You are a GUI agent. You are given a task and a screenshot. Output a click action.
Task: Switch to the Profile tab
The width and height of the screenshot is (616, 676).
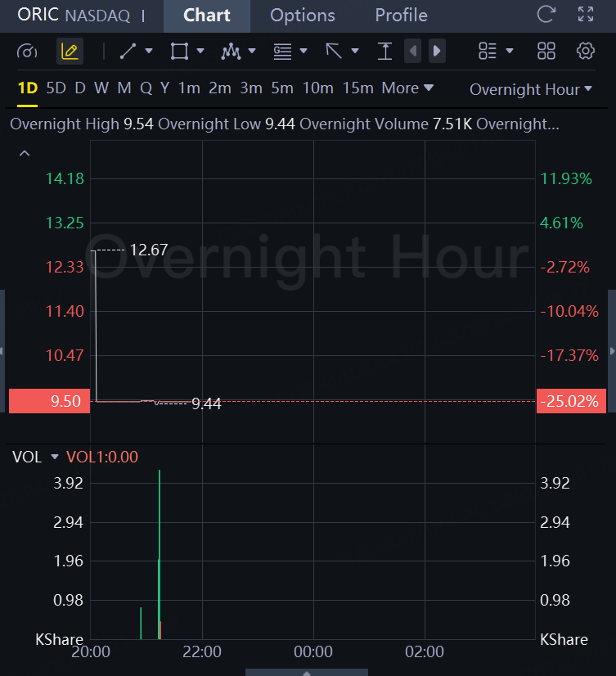(x=401, y=16)
